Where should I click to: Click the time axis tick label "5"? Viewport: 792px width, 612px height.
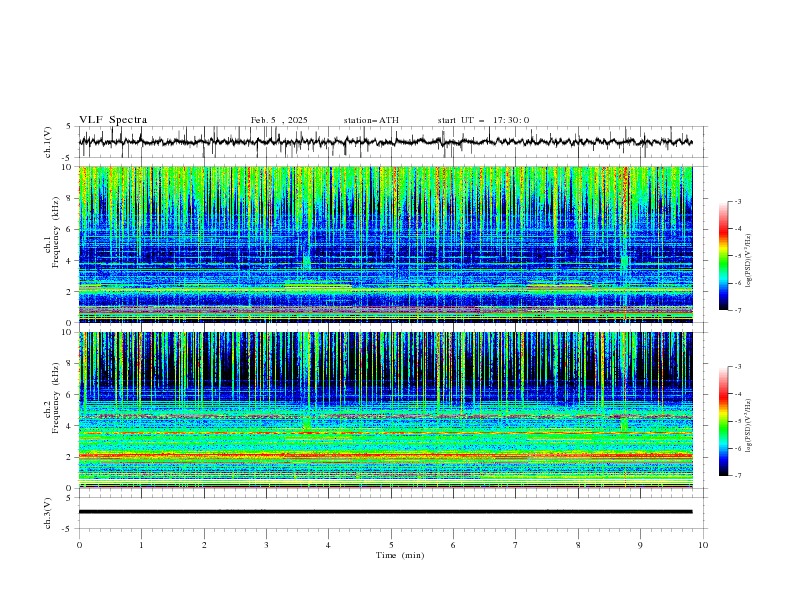coord(391,545)
